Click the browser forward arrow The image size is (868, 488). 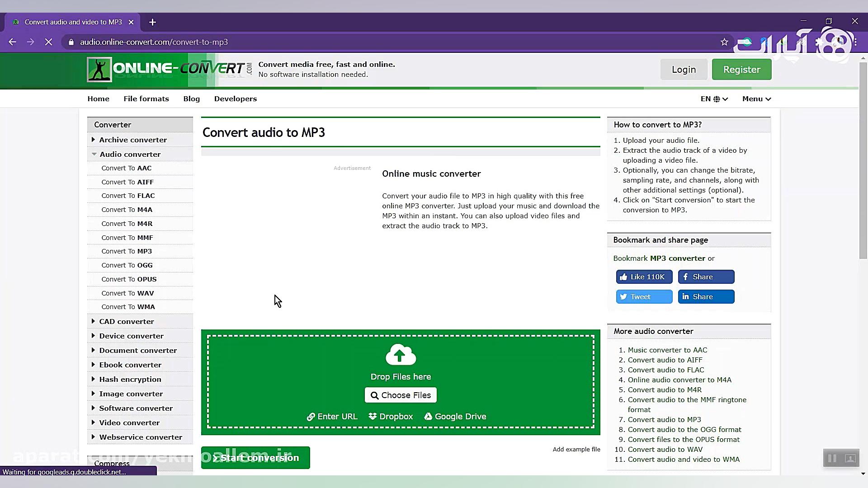point(30,42)
